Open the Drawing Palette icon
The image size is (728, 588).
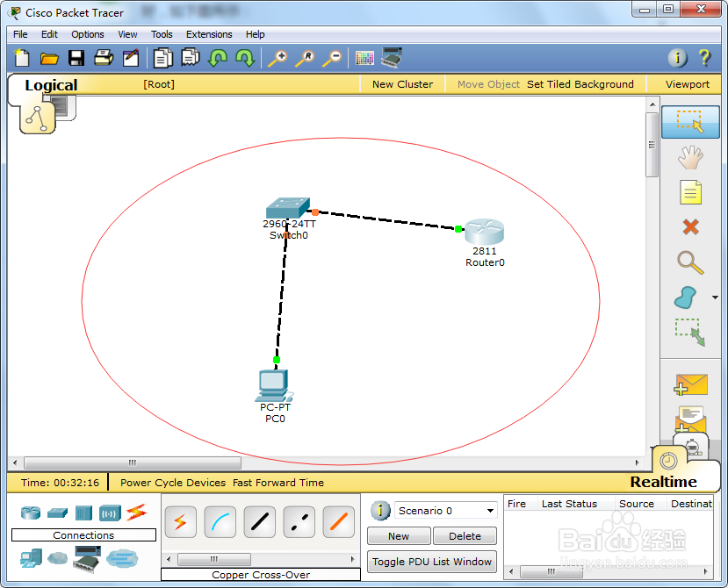coord(364,58)
